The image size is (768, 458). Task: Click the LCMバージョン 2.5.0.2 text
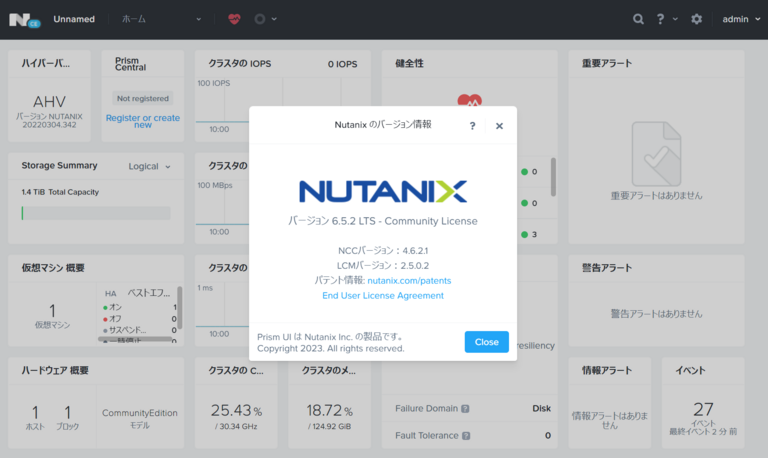click(383, 265)
